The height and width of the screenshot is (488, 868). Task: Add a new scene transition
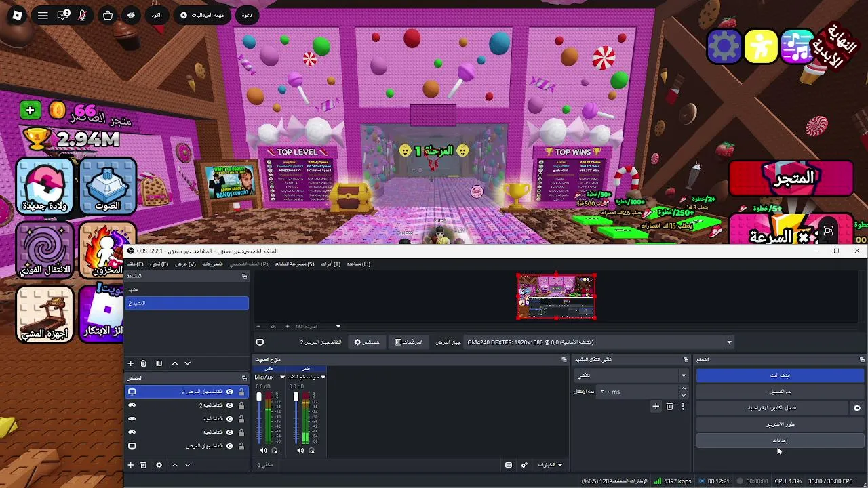656,406
